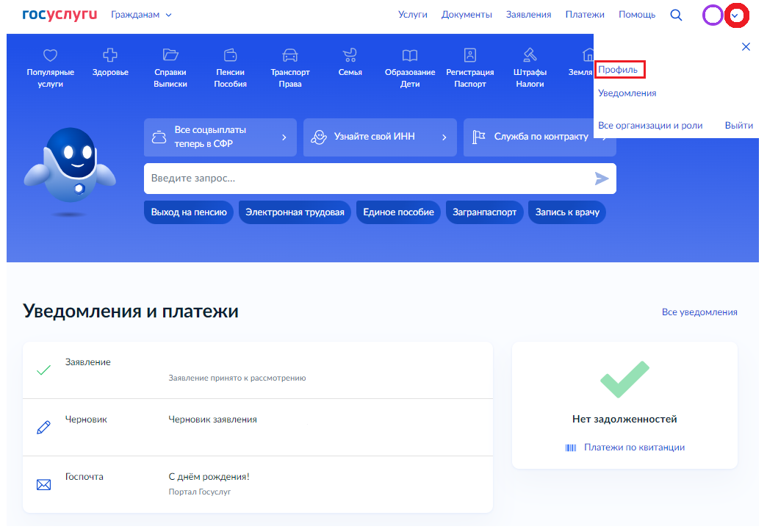Screen dimensions: 767x532
Task: Click the Портал Госуслуг sender text
Action: point(200,492)
